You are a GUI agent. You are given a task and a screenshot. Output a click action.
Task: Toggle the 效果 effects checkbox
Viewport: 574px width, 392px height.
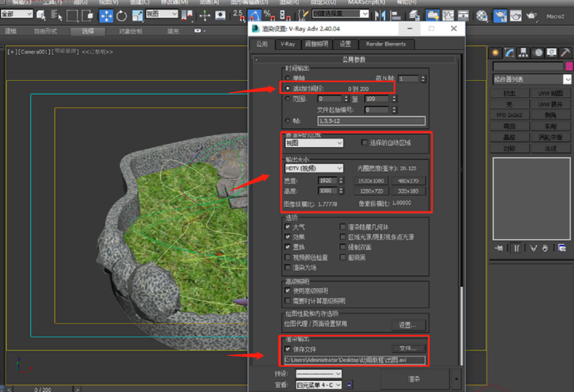coord(288,237)
